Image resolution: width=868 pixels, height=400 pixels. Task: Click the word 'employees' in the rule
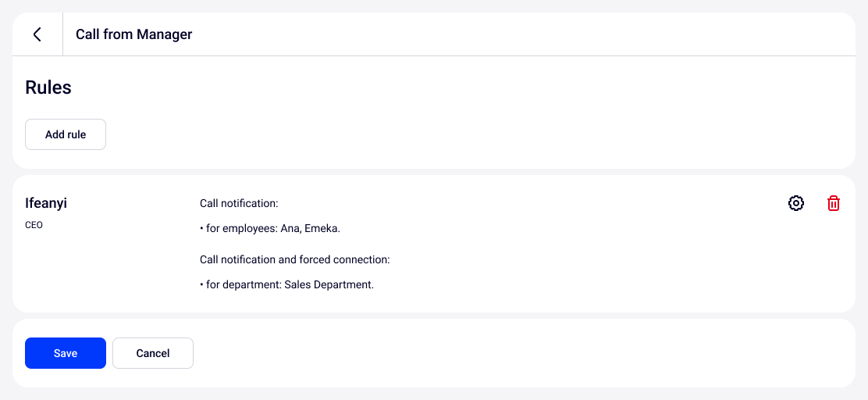pos(249,229)
